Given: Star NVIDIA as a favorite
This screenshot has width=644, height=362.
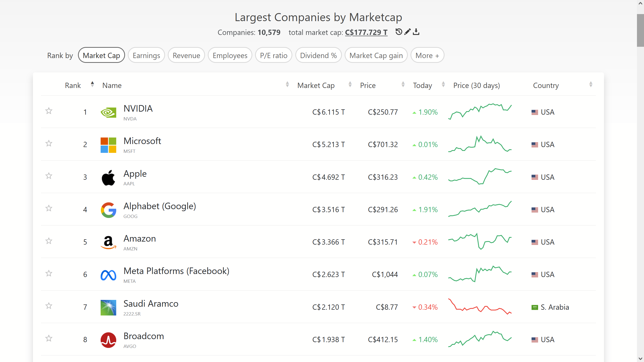Looking at the screenshot, I should 49,111.
